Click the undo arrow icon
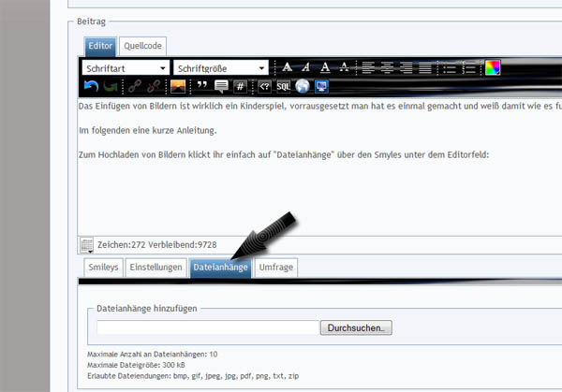 coord(91,86)
